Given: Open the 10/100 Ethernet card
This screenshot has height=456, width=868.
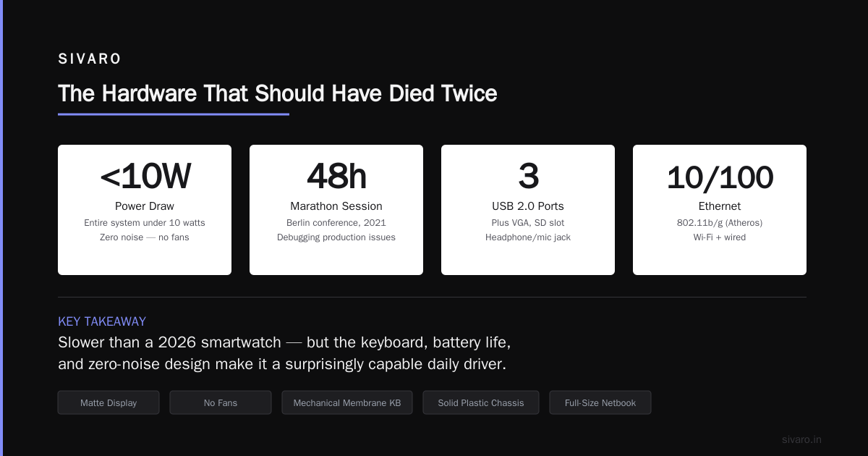Looking at the screenshot, I should [720, 210].
